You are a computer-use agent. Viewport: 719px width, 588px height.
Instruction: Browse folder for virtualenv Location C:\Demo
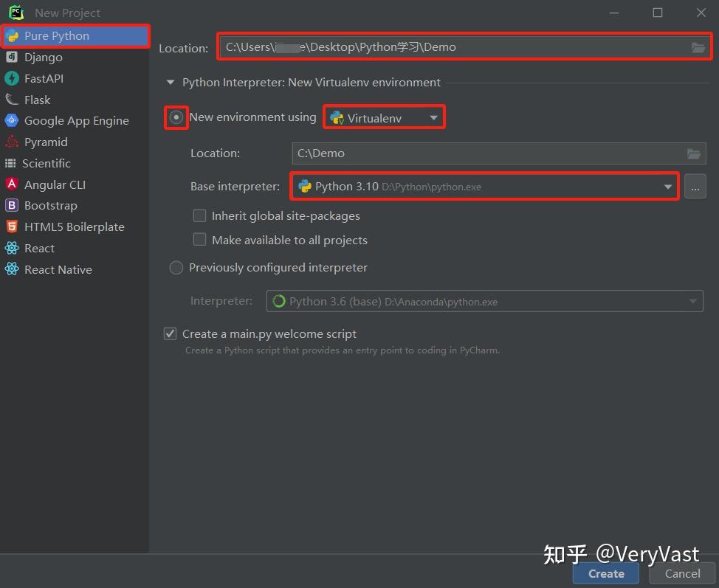(694, 153)
